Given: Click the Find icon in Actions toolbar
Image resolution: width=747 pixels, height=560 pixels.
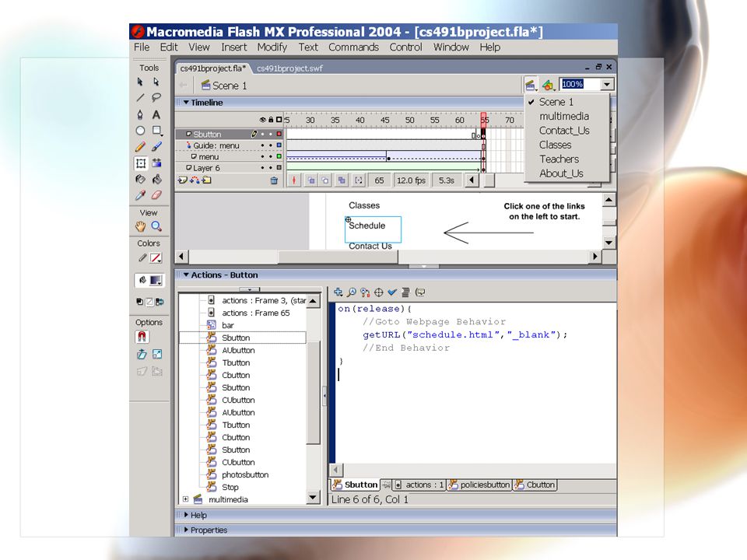Looking at the screenshot, I should pos(352,292).
